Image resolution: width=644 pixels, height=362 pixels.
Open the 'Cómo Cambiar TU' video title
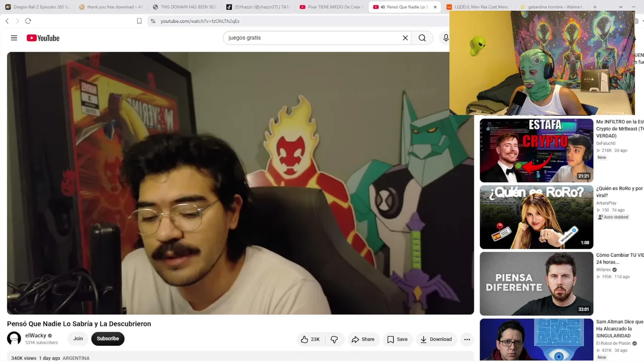(620, 258)
